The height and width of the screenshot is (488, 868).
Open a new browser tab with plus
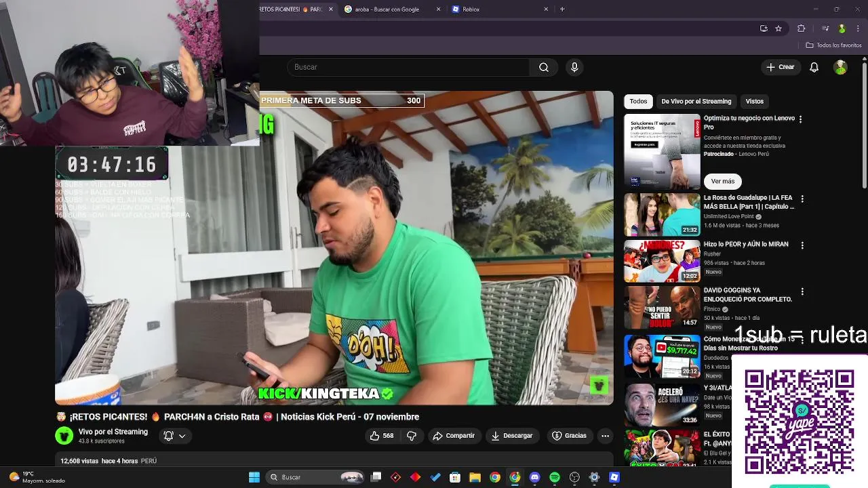(x=562, y=9)
